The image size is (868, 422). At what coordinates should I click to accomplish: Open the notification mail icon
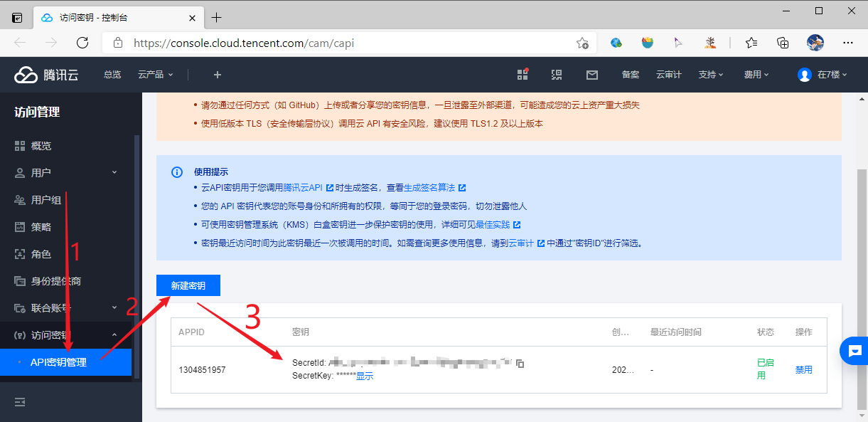pyautogui.click(x=591, y=75)
